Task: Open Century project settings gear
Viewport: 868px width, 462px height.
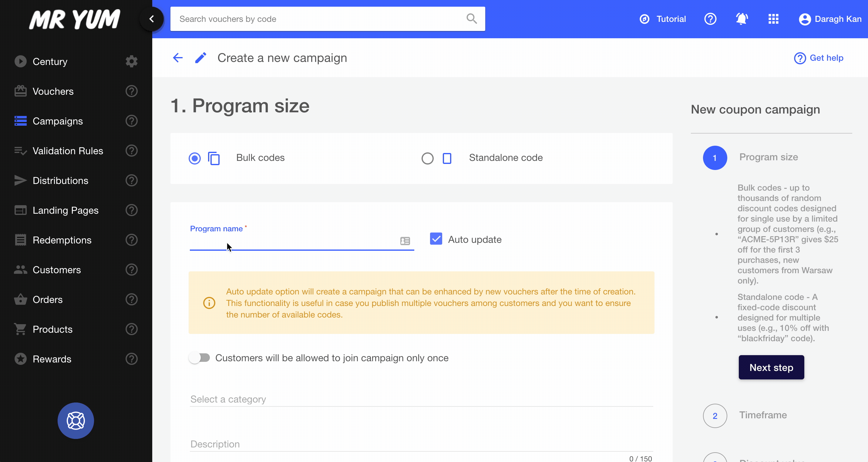Action: coord(131,61)
